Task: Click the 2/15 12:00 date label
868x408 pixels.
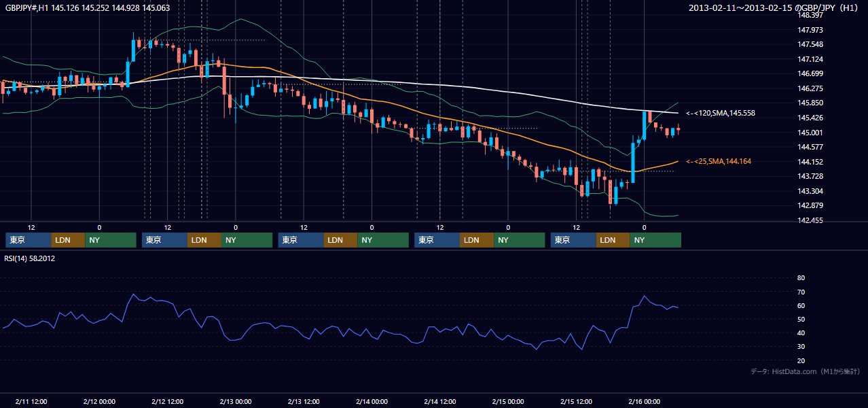Action: [576, 401]
